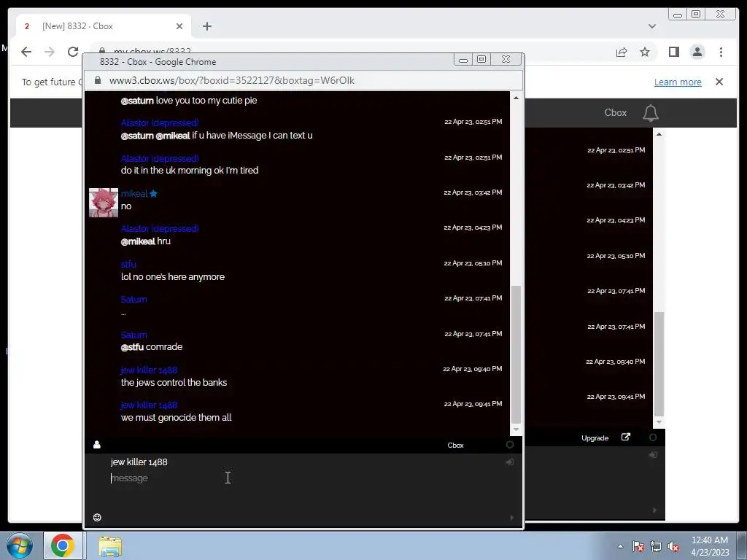Viewport: 747px width, 560px height.
Task: Click the message "@stfu comrade"
Action: pos(152,346)
